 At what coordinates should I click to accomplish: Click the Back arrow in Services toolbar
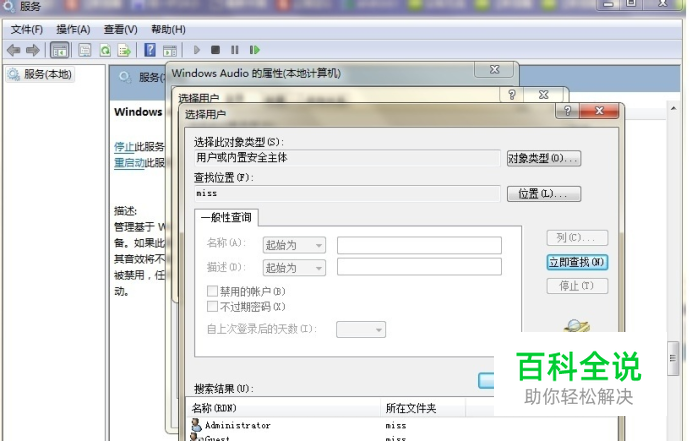pos(14,50)
